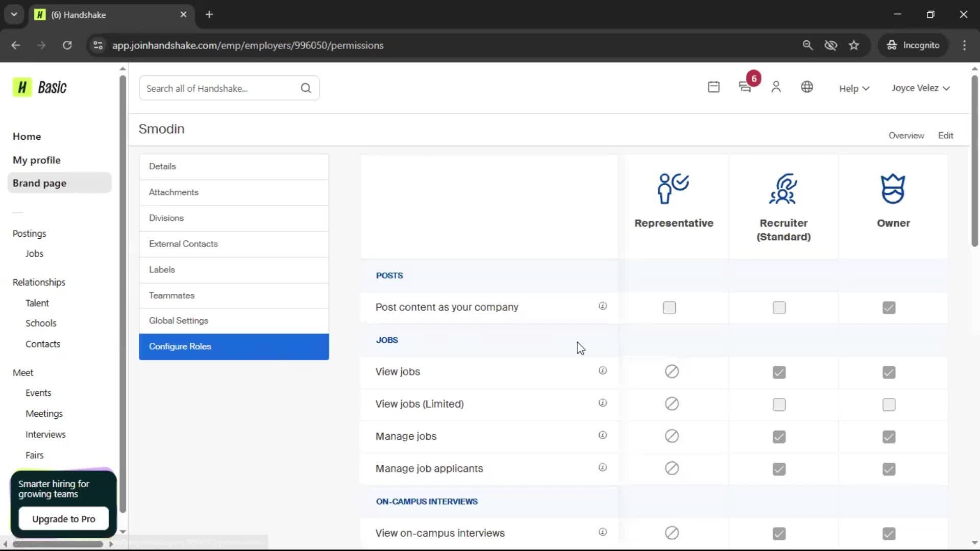
Task: Select Divisions in settings menu
Action: pos(234,218)
